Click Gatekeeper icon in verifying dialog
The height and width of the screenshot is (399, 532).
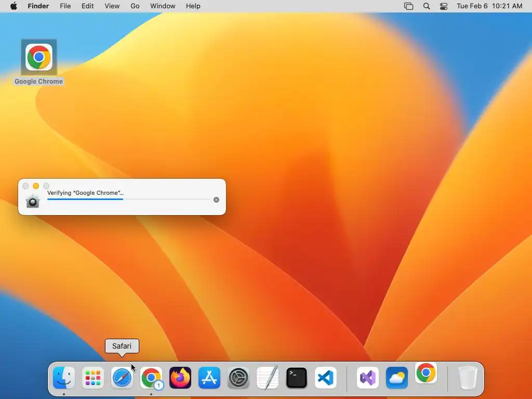tap(33, 201)
